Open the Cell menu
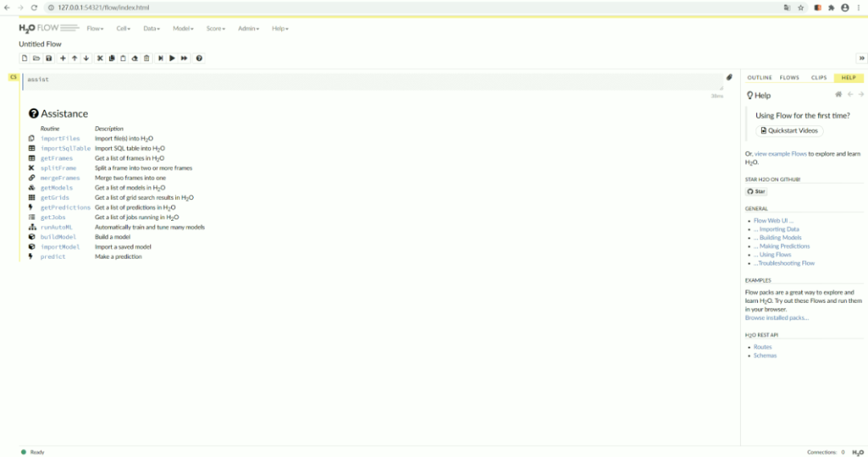 click(x=124, y=28)
